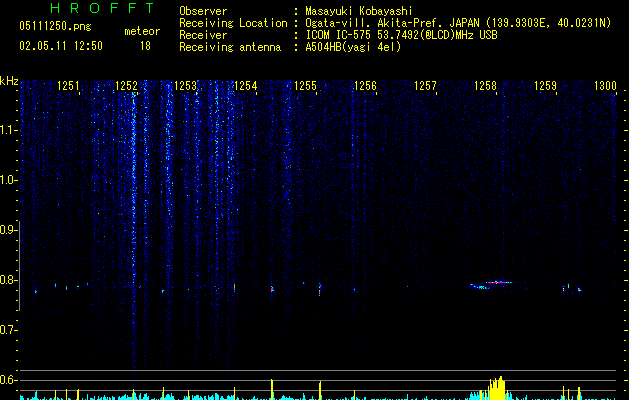Click the ICOM IC-575 53.7492 MHz USB text
The image size is (629, 400).
401,35
